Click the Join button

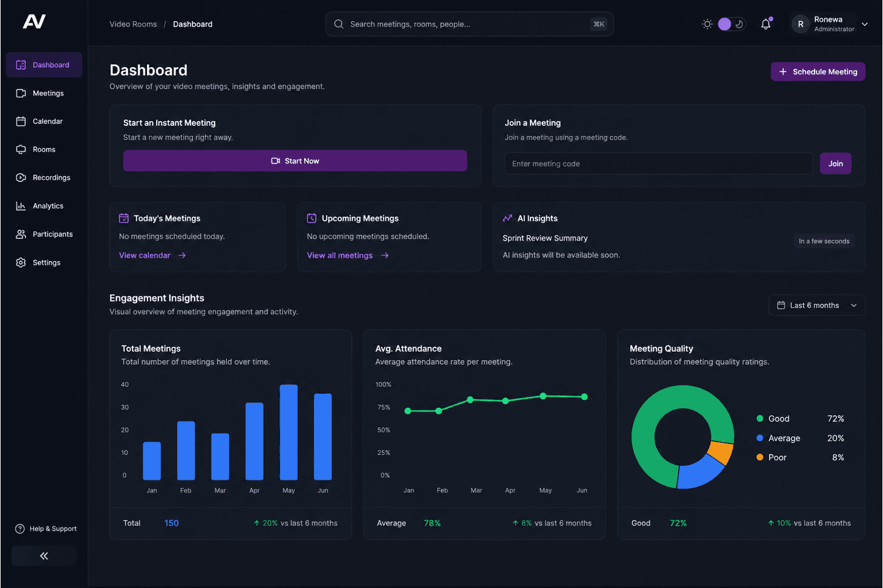click(x=835, y=163)
